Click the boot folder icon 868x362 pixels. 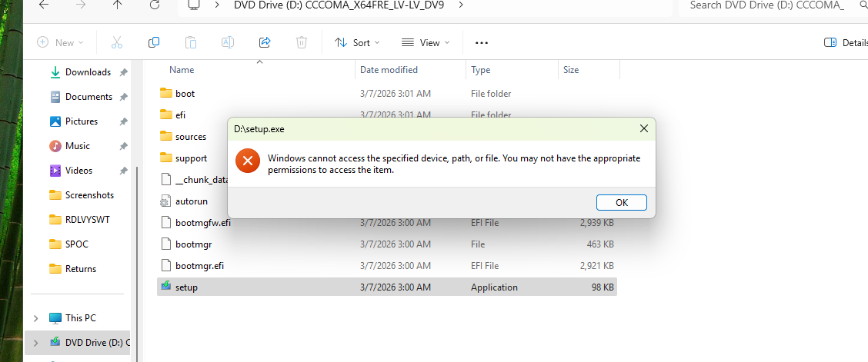166,93
